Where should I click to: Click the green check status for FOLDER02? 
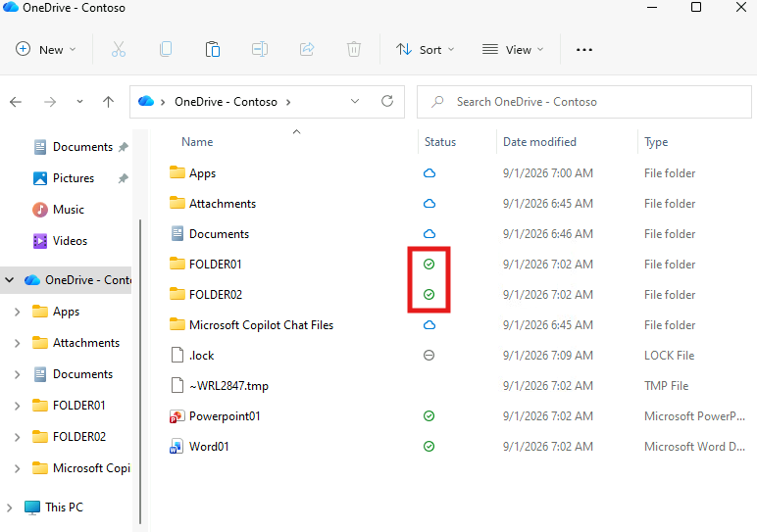coord(429,295)
